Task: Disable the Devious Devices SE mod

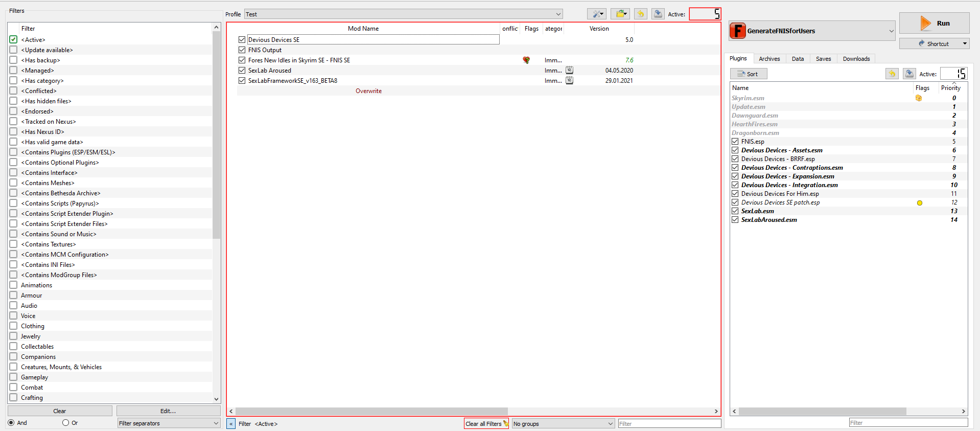Action: [242, 39]
